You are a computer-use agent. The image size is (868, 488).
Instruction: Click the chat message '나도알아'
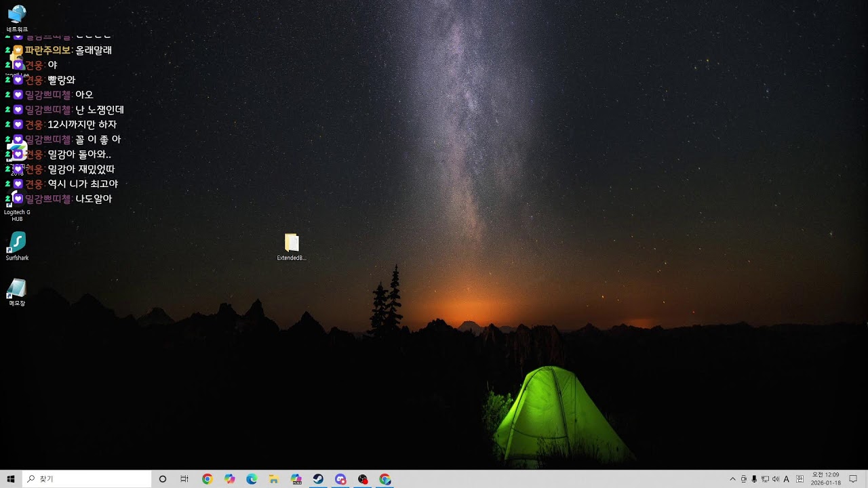94,199
